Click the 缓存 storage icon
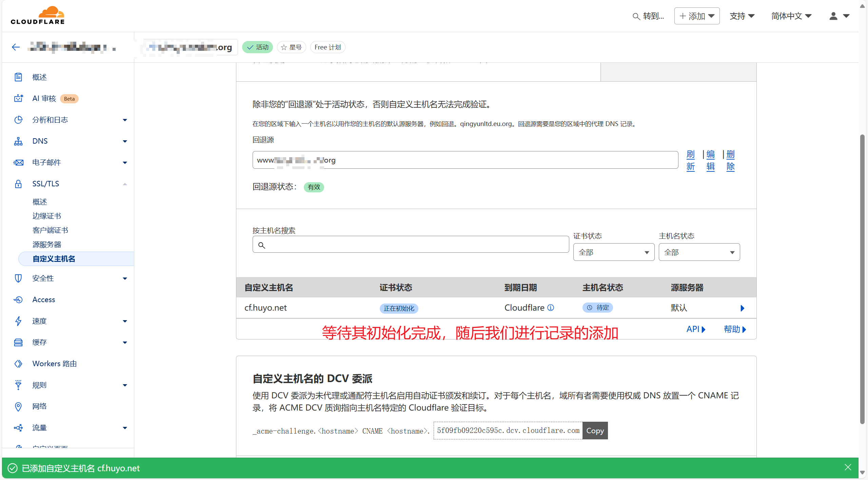The image size is (868, 480). point(18,342)
